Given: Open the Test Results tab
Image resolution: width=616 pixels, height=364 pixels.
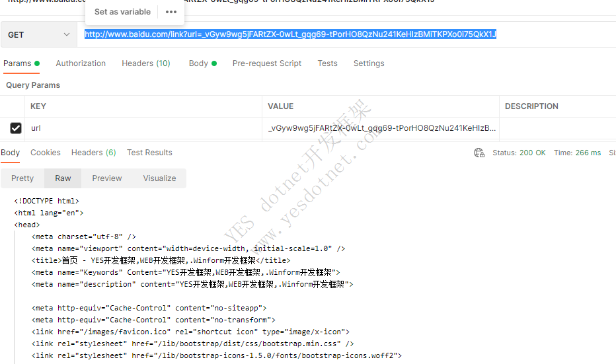Looking at the screenshot, I should (x=149, y=153).
